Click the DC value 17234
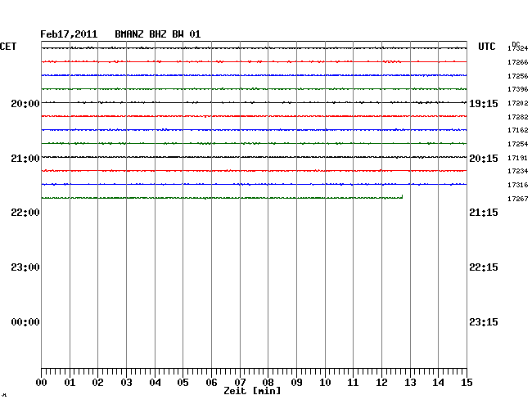Screen dimensions: 532x404 point(518,171)
